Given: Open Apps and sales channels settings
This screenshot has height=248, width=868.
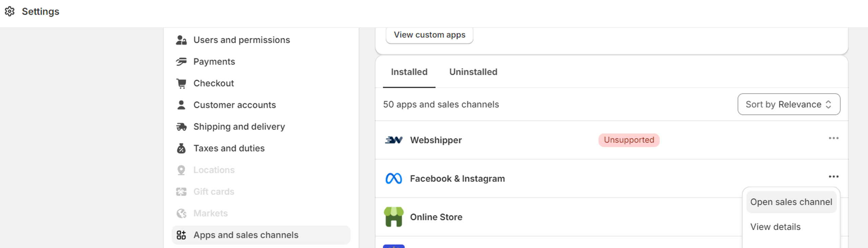Looking at the screenshot, I should pos(246,235).
